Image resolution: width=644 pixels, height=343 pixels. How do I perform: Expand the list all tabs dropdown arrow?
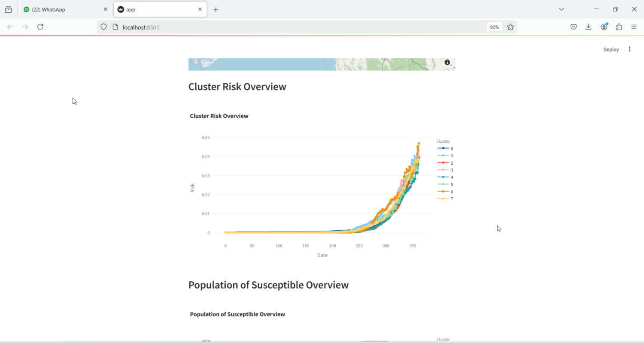561,9
